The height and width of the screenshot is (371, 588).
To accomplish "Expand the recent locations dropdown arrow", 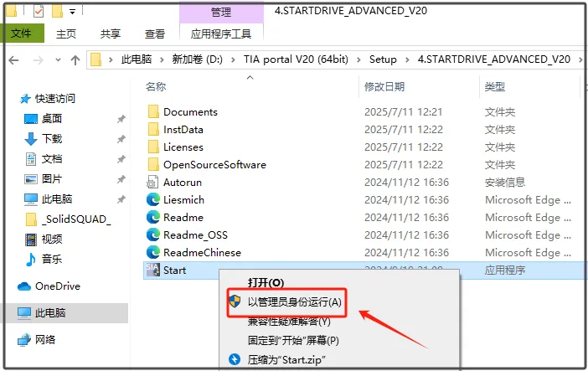I will (58, 60).
